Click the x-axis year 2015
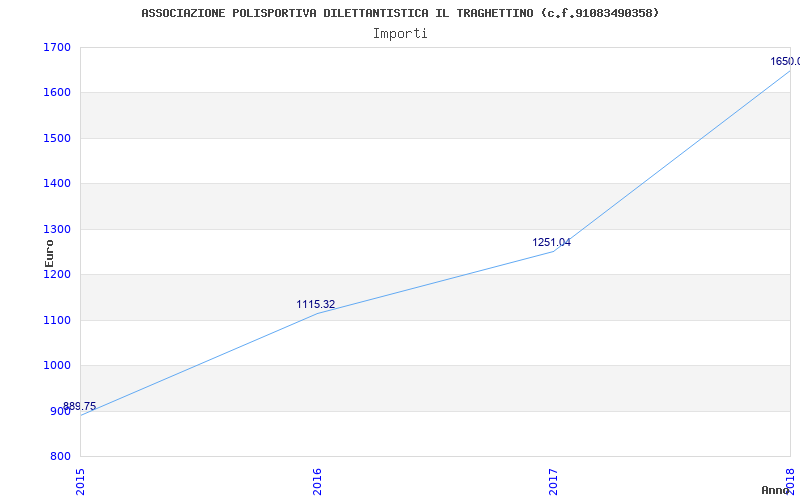800x500 pixels. 81,482
